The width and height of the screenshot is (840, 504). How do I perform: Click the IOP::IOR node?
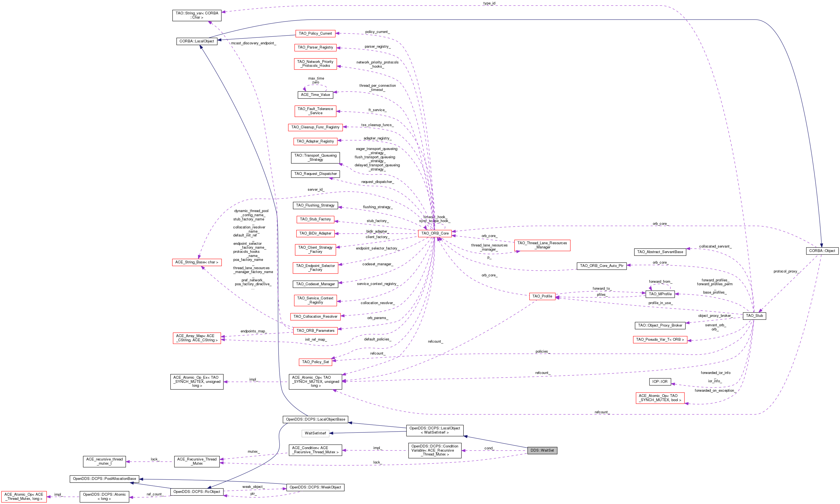tap(660, 382)
